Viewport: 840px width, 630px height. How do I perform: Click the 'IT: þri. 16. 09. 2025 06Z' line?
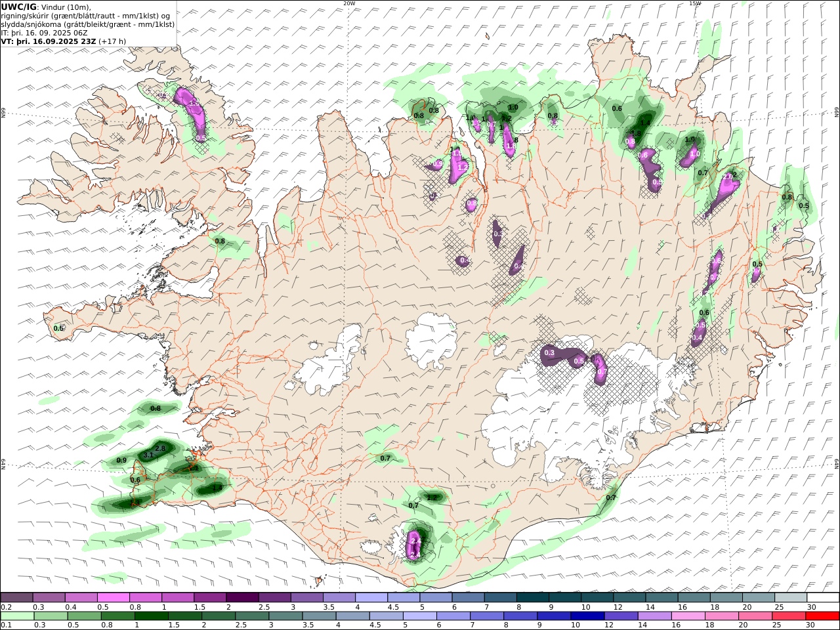point(44,32)
